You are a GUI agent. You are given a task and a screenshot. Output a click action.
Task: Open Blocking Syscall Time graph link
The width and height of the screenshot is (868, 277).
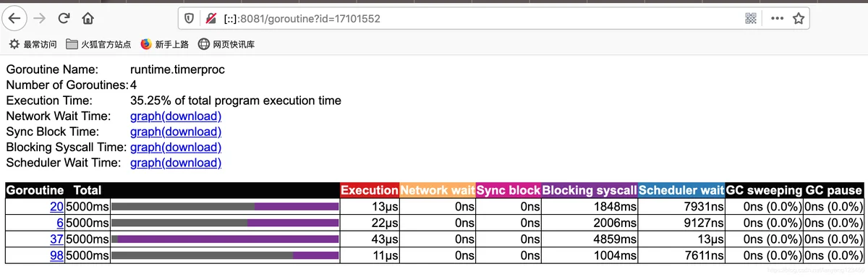click(x=176, y=147)
